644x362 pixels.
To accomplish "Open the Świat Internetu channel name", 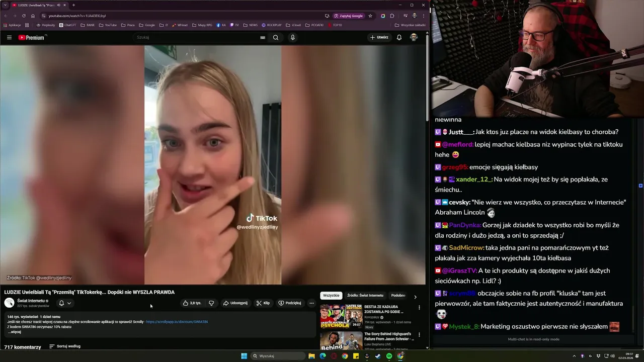I will 31,301.
